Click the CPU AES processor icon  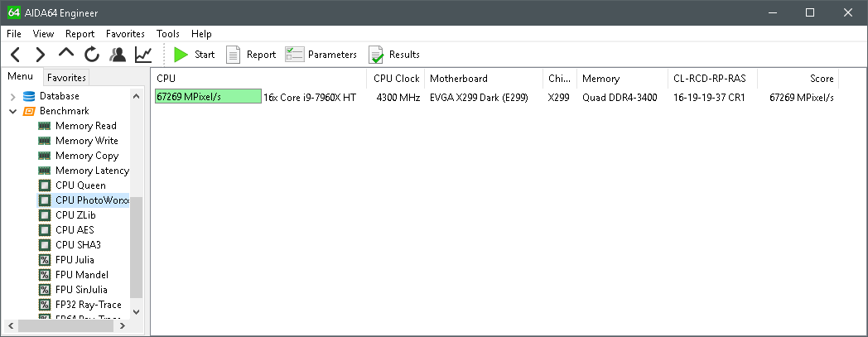pyautogui.click(x=44, y=230)
